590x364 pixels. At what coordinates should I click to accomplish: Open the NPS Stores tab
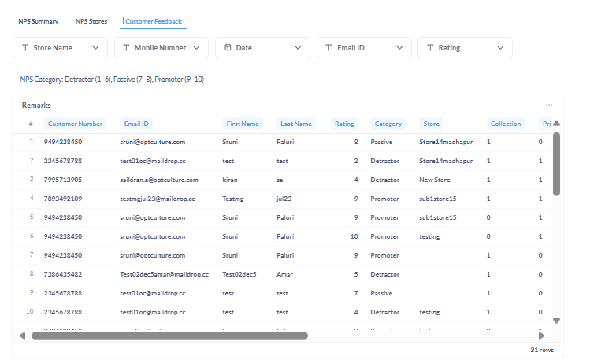91,21
